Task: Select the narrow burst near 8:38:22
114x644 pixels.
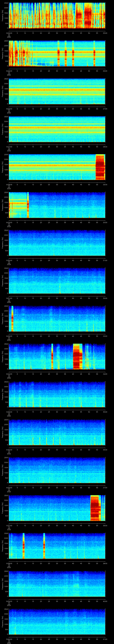Action: [44, 546]
